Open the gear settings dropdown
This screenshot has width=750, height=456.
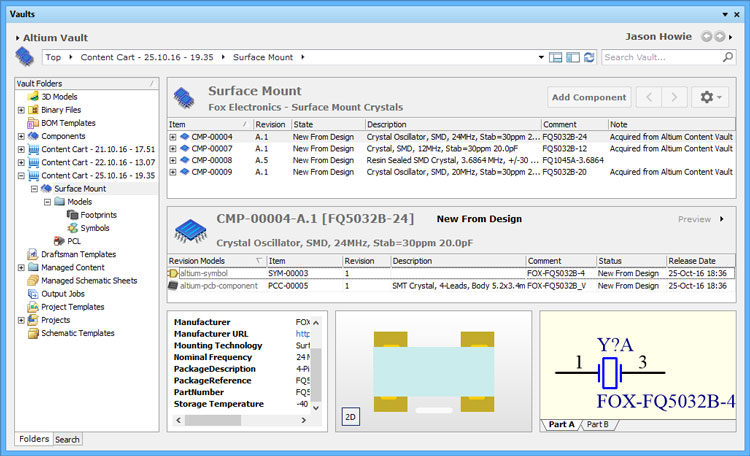(712, 97)
